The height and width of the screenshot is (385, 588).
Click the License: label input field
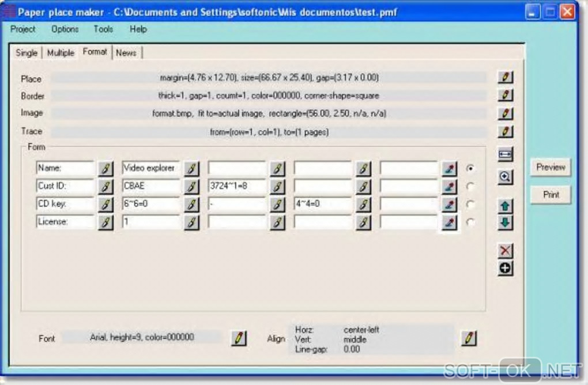point(65,222)
